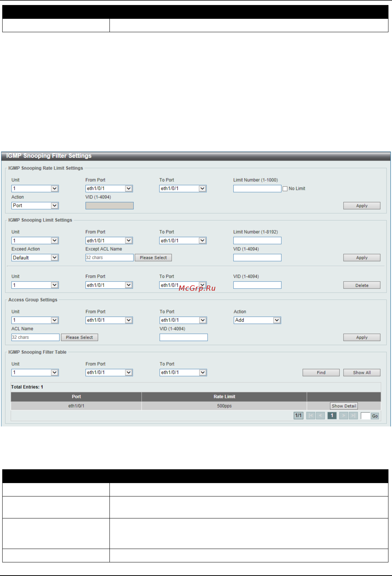Open From Port dropdown in Access Group Settings

[x=109, y=320]
